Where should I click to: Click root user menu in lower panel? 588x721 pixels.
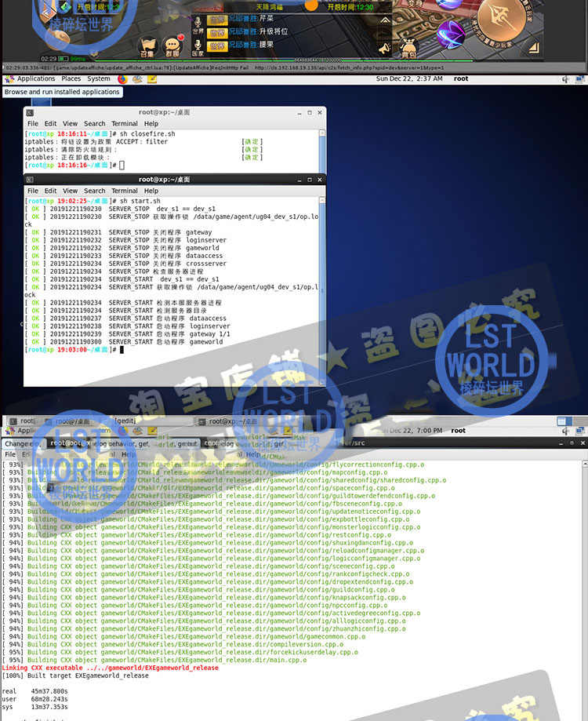458,431
